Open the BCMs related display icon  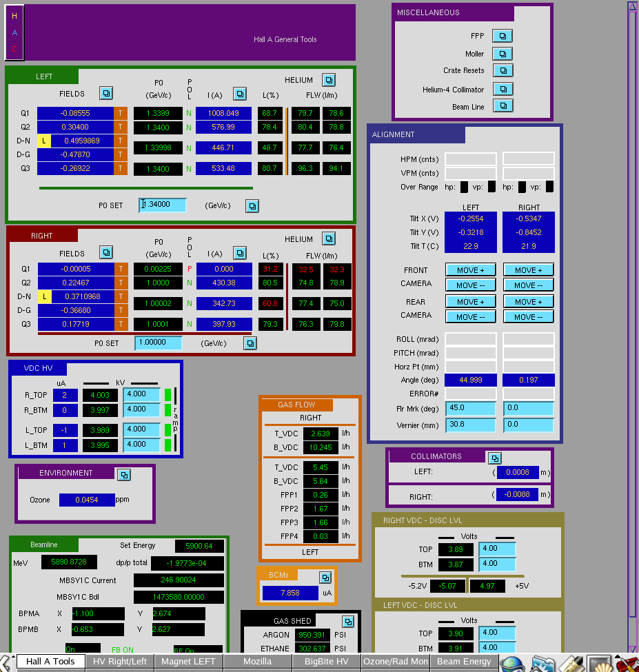pos(325,578)
